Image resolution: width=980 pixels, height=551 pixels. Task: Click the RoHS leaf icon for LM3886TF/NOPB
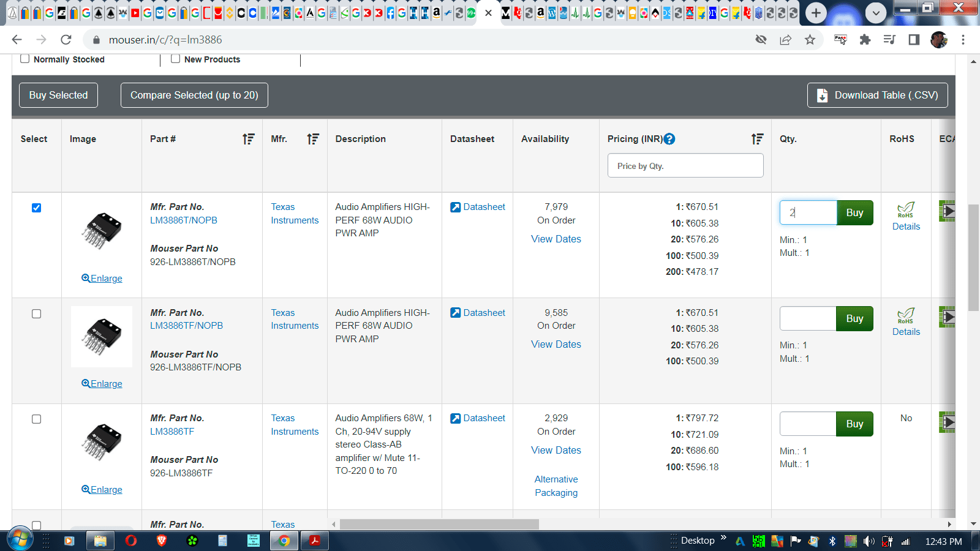906,315
